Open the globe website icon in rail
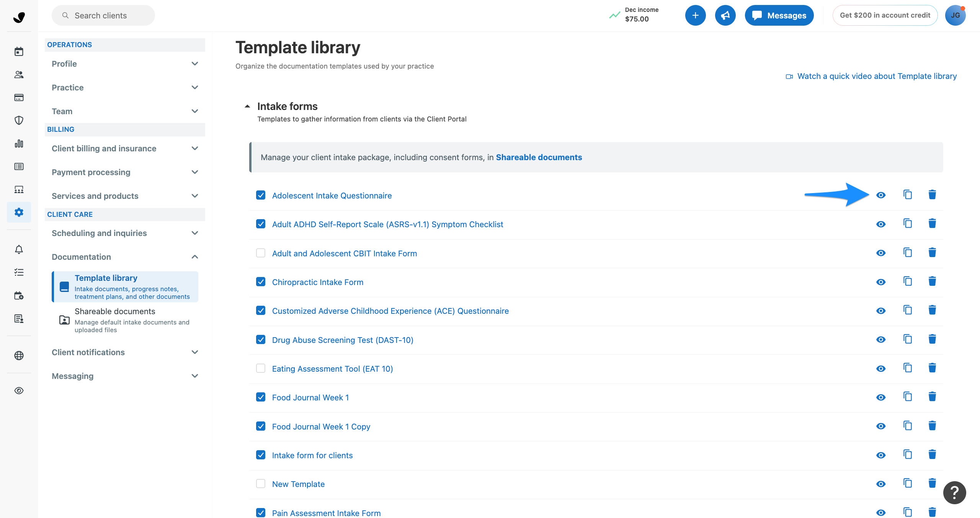The width and height of the screenshot is (980, 518). (x=19, y=356)
